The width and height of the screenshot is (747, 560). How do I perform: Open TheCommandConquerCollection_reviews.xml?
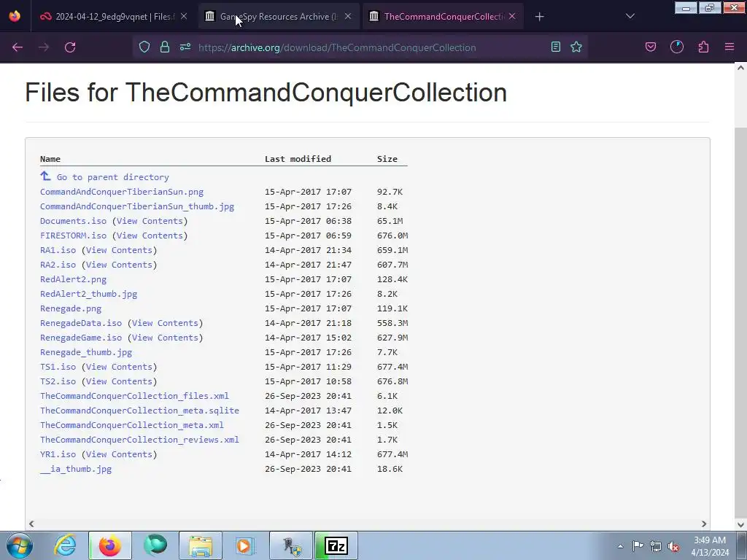pos(139,440)
